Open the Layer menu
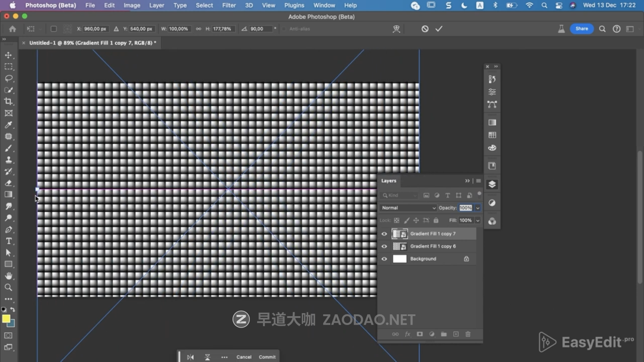Viewport: 644px width, 362px height. tap(156, 5)
